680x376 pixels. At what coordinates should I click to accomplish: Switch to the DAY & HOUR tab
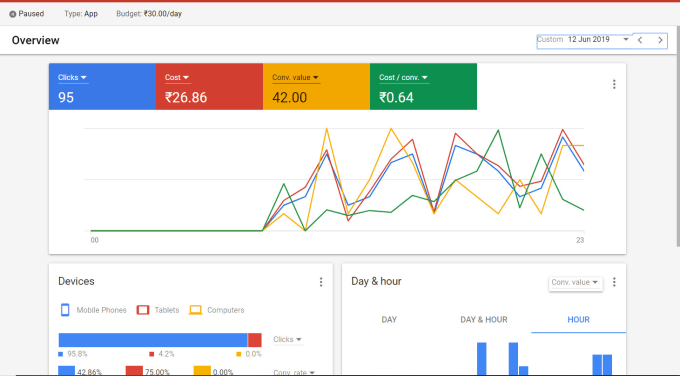pyautogui.click(x=484, y=320)
